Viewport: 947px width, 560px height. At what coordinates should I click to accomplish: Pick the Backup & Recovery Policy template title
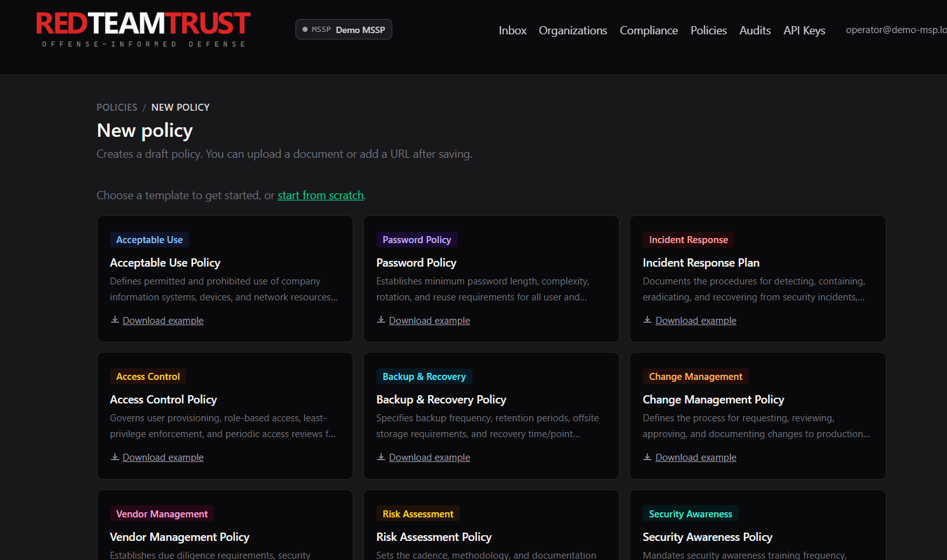[x=441, y=400]
